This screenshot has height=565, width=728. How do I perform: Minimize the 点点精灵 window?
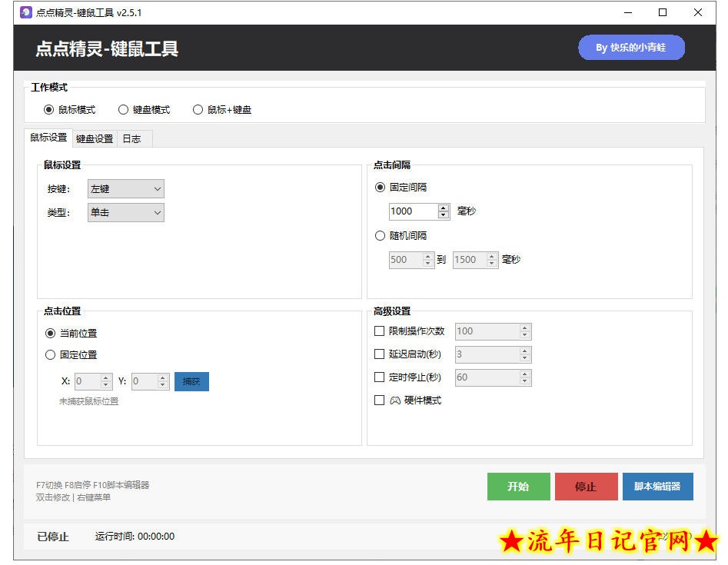click(628, 13)
